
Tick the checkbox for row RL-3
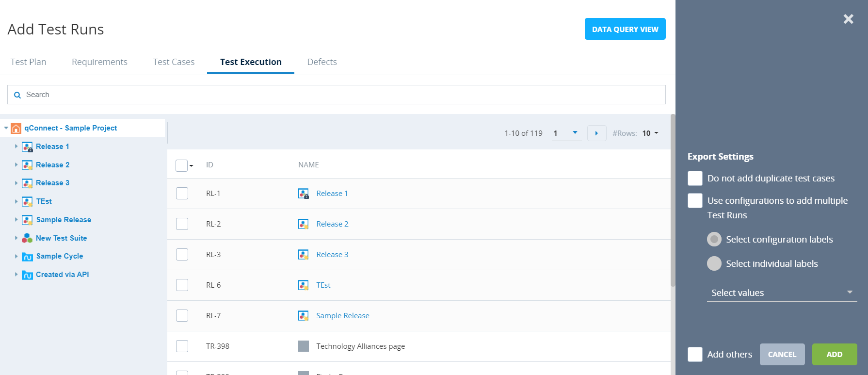click(x=182, y=255)
